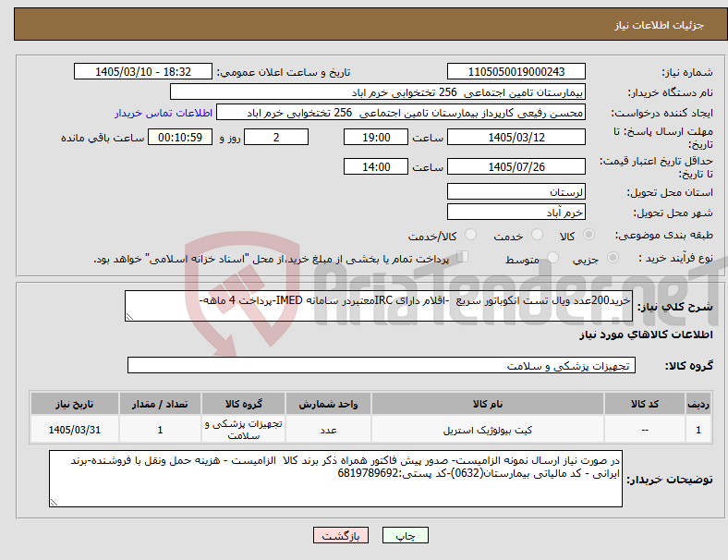Image resolution: width=728 pixels, height=560 pixels.
Task: Click the unit cell عدد
Action: click(328, 430)
